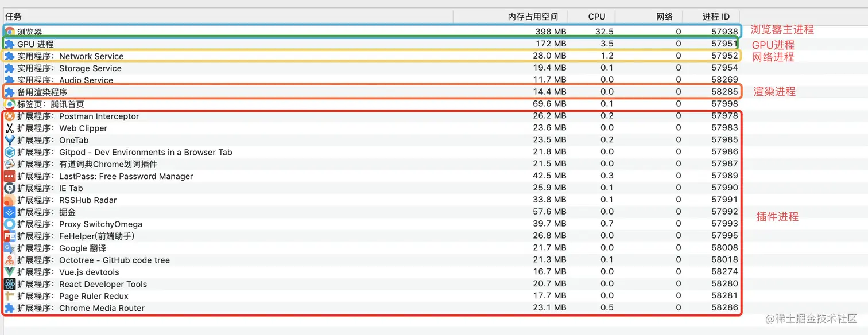Image resolution: width=868 pixels, height=335 pixels.
Task: Click the Octotree extension icon
Action: coord(10,260)
